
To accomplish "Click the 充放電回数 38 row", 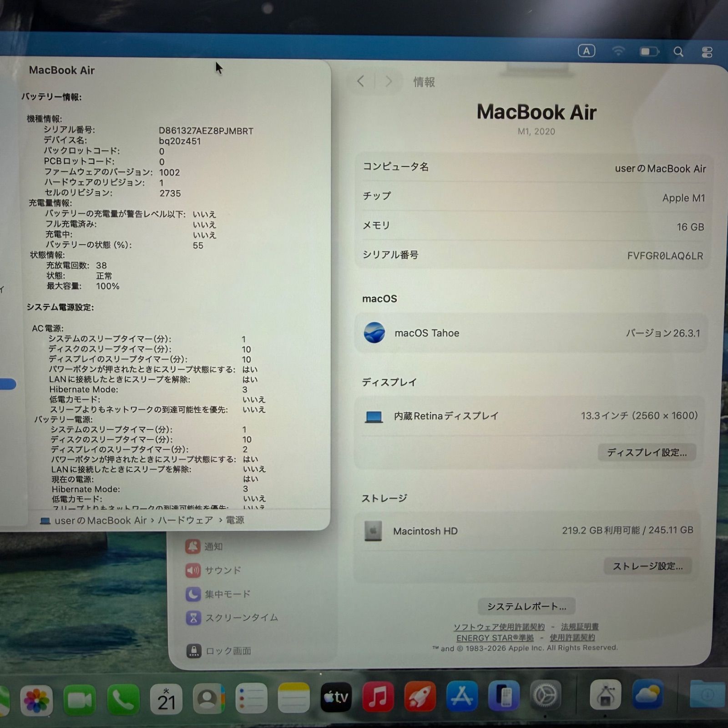I will click(76, 265).
